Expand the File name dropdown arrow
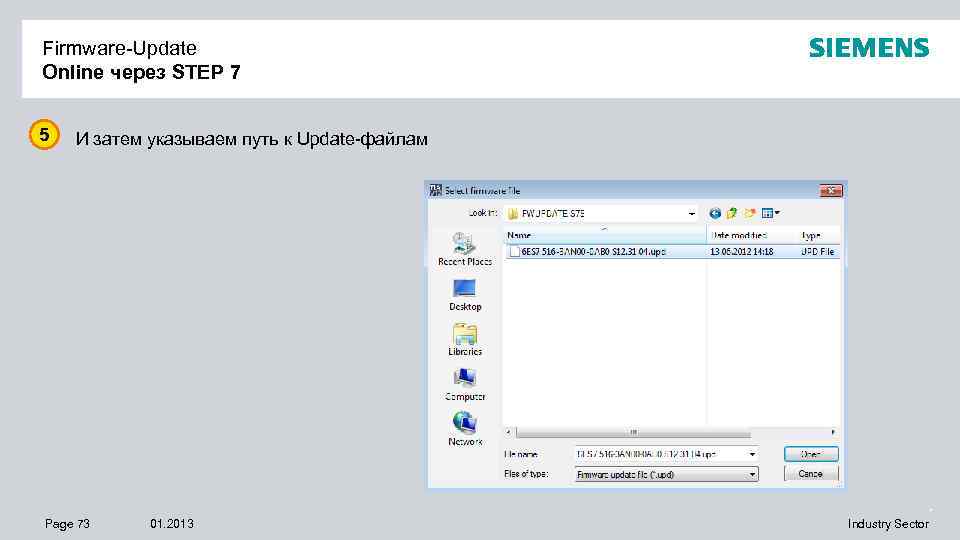 [x=752, y=454]
